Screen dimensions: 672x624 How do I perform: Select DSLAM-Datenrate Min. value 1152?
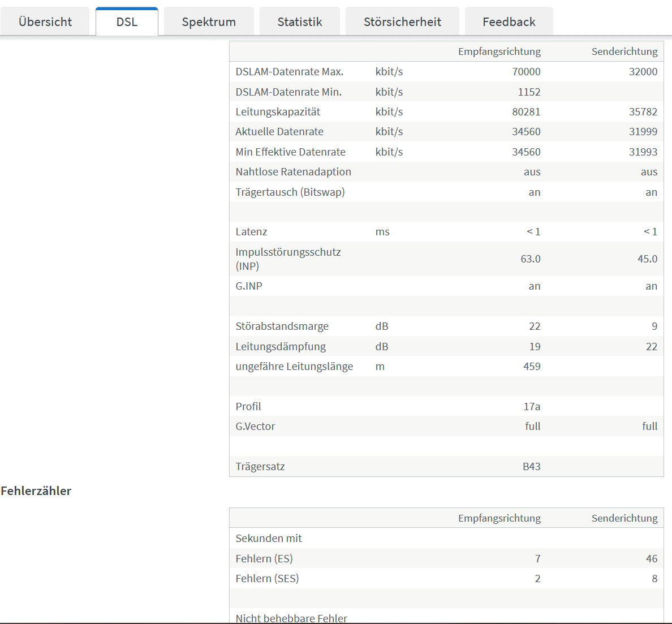click(x=529, y=92)
